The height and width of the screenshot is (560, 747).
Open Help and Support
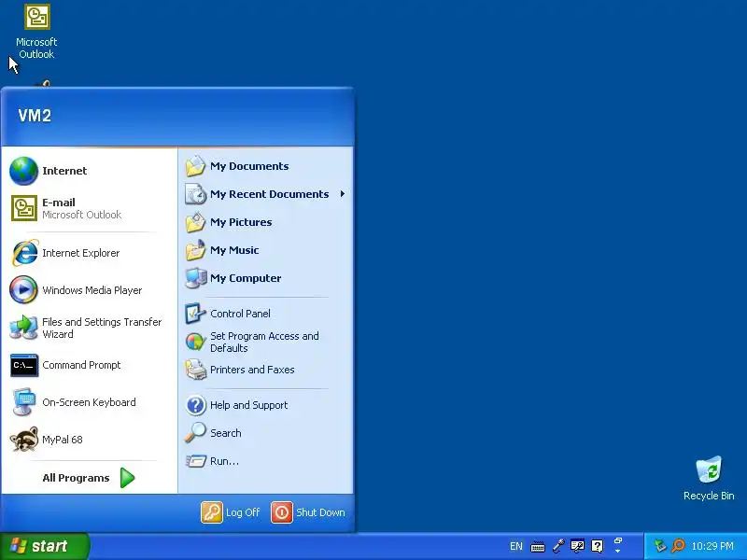coord(266,405)
